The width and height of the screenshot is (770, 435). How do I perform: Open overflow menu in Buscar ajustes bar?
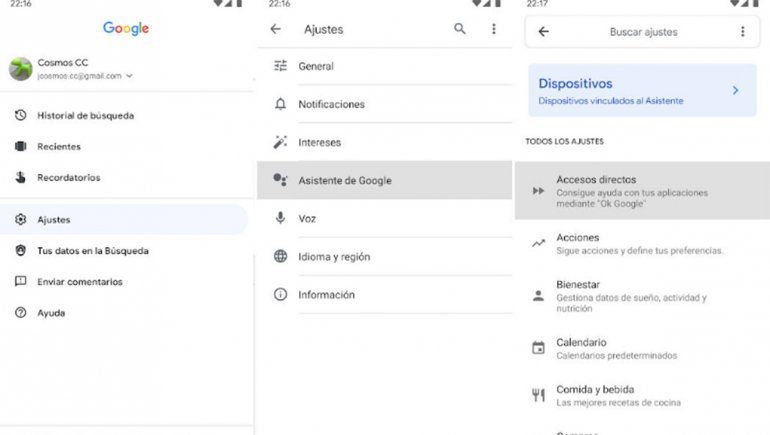[x=742, y=32]
